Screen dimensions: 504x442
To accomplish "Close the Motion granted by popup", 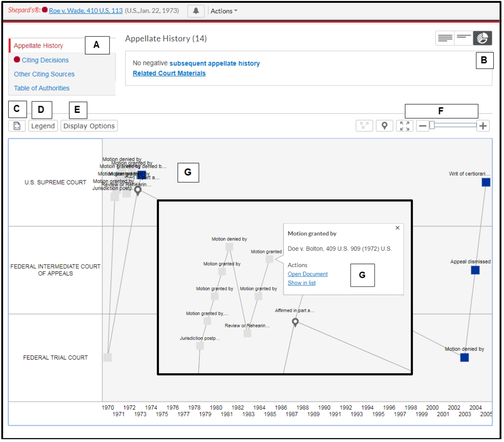I will pos(397,228).
